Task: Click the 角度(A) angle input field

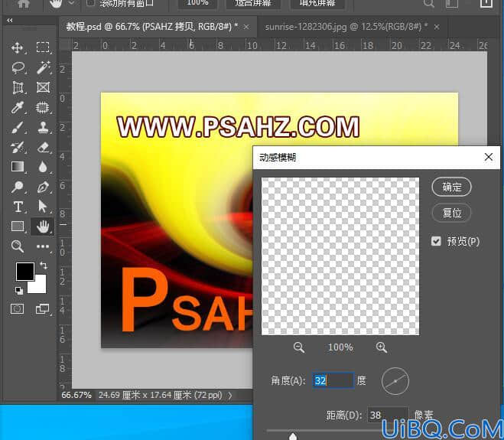Action: (x=333, y=380)
